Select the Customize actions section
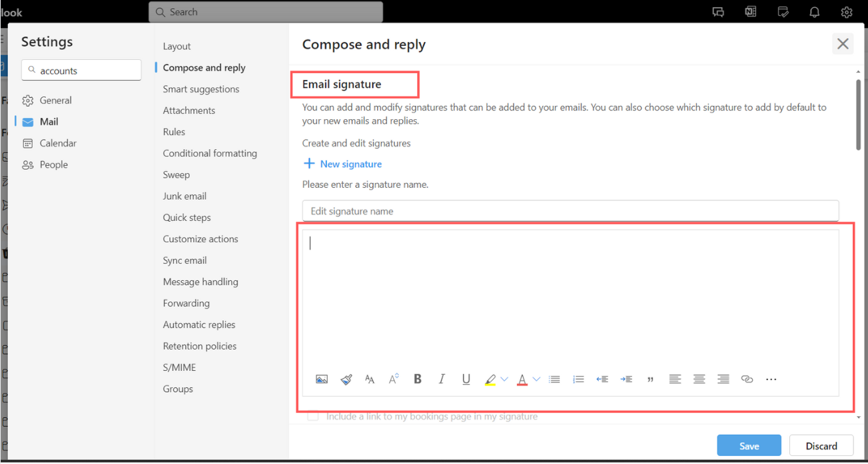 coord(200,239)
